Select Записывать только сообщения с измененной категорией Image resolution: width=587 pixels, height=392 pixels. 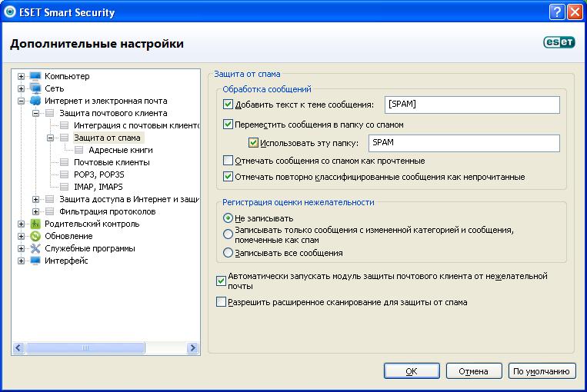click(228, 234)
